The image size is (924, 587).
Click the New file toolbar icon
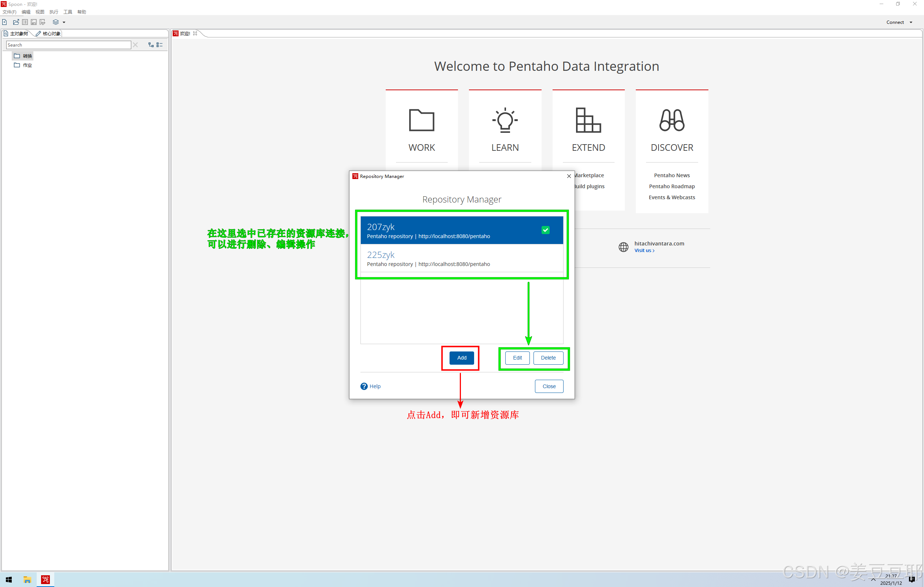click(x=5, y=22)
